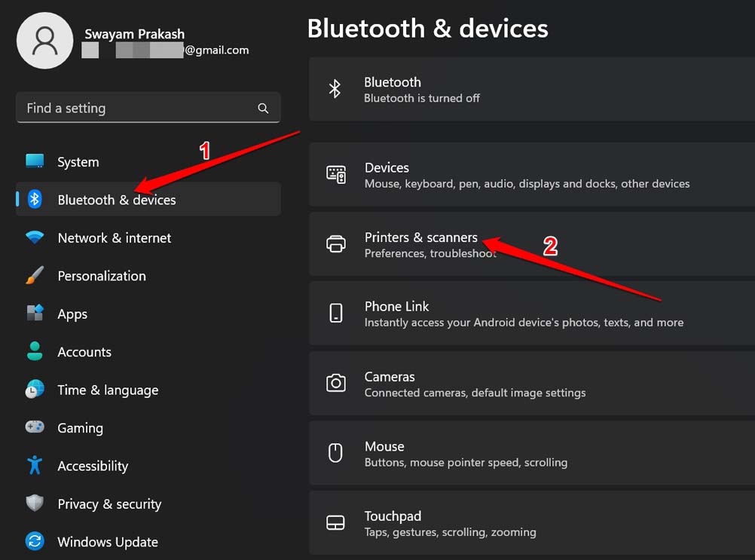
Task: Click the Network & internet wifi icon
Action: pyautogui.click(x=35, y=237)
